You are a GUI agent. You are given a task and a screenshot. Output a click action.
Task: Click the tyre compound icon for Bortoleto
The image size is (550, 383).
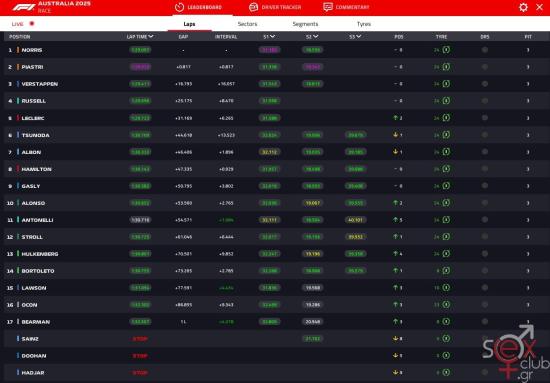click(446, 271)
